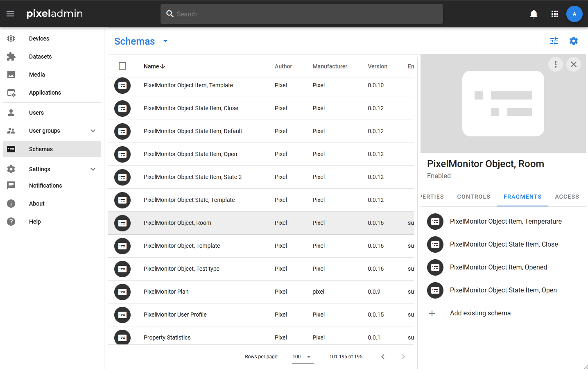Open PixelMonitor Object Item, Temperature fragment
This screenshot has height=369, width=588.
click(x=506, y=221)
